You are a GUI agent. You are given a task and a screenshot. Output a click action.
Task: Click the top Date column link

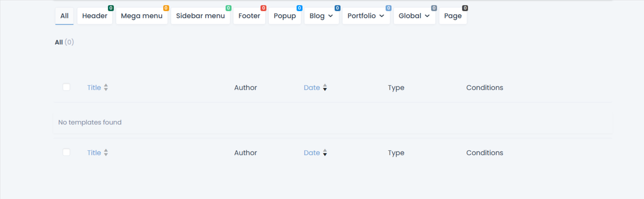[312, 88]
